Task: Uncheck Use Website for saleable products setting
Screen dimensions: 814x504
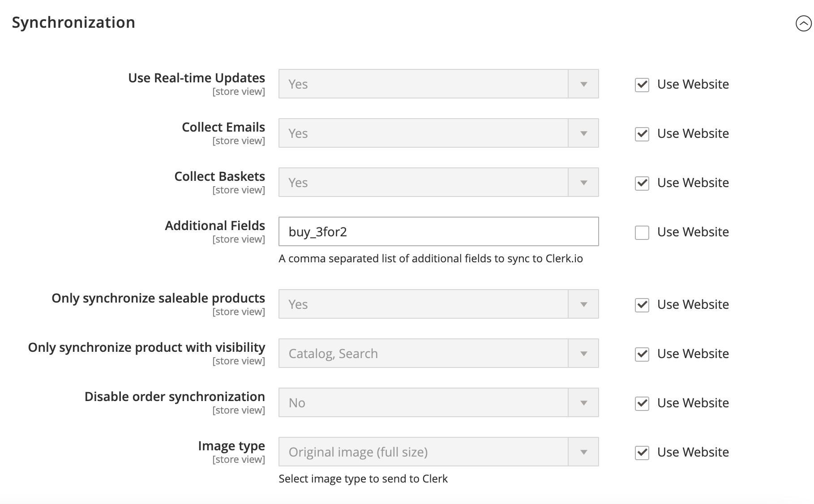Action: 642,305
